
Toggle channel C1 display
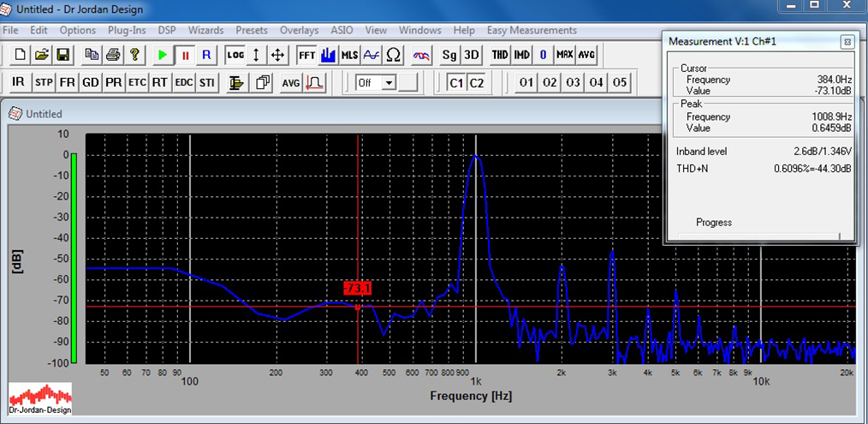click(x=455, y=83)
